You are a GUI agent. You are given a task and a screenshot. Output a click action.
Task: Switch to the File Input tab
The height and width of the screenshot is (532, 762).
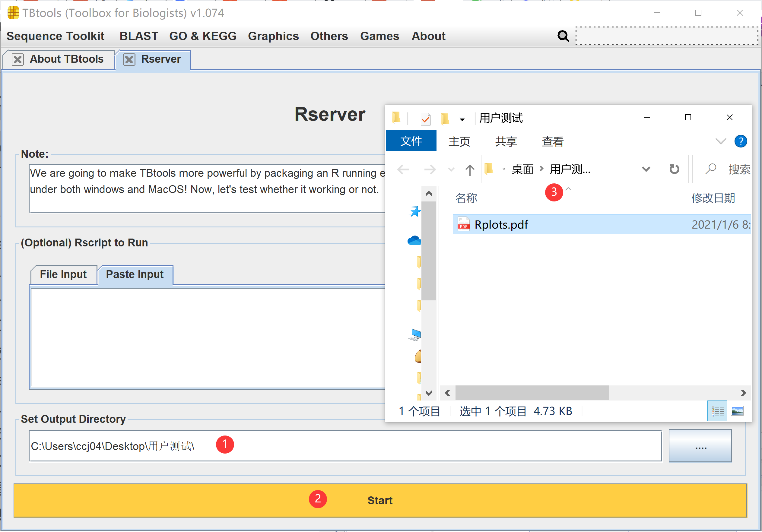point(63,274)
